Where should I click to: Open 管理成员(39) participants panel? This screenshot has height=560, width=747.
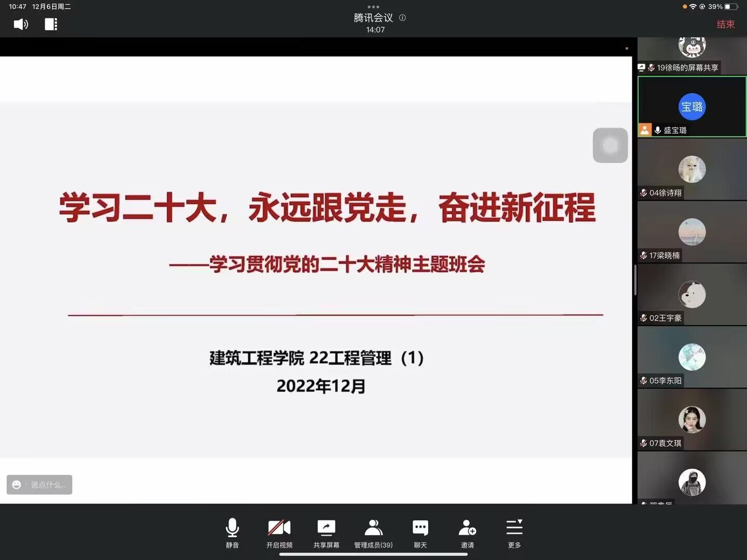pos(373,533)
